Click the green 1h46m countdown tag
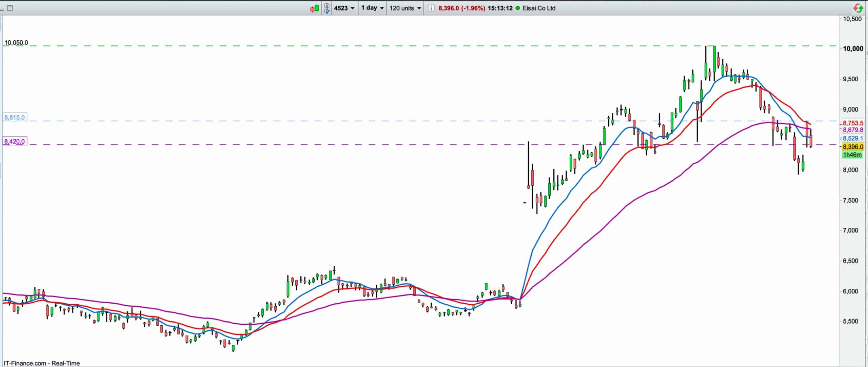 852,155
